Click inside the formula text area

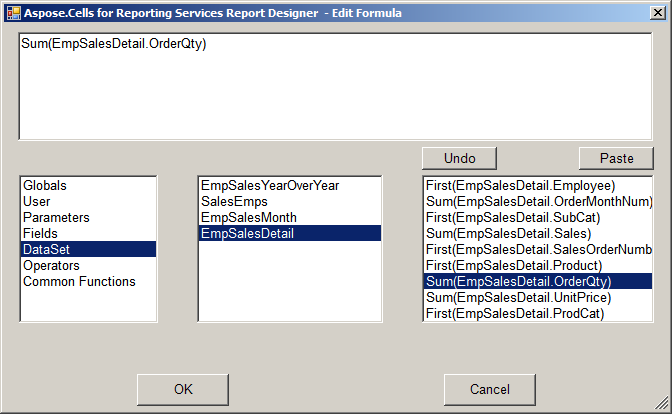(x=336, y=86)
